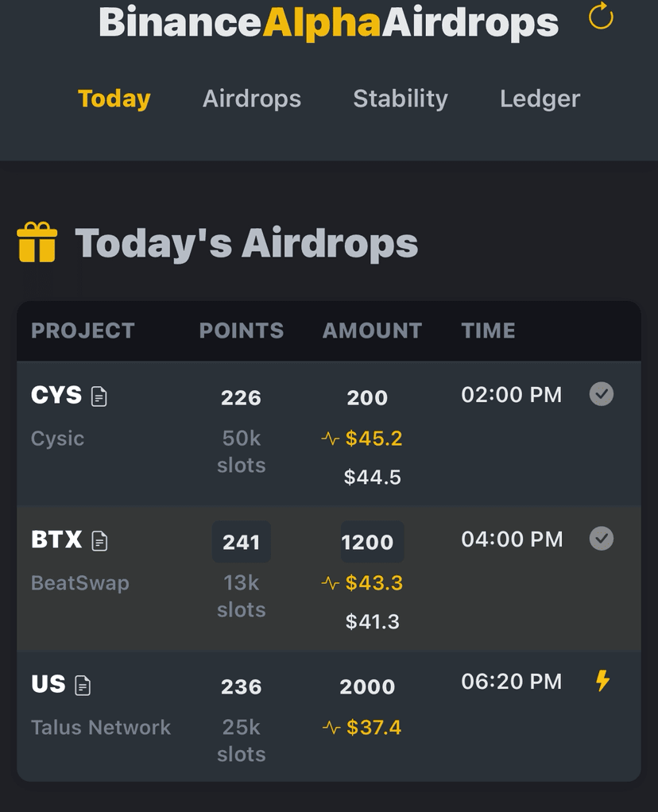Open the Talus Network project name
The height and width of the screenshot is (812, 658).
click(x=101, y=728)
